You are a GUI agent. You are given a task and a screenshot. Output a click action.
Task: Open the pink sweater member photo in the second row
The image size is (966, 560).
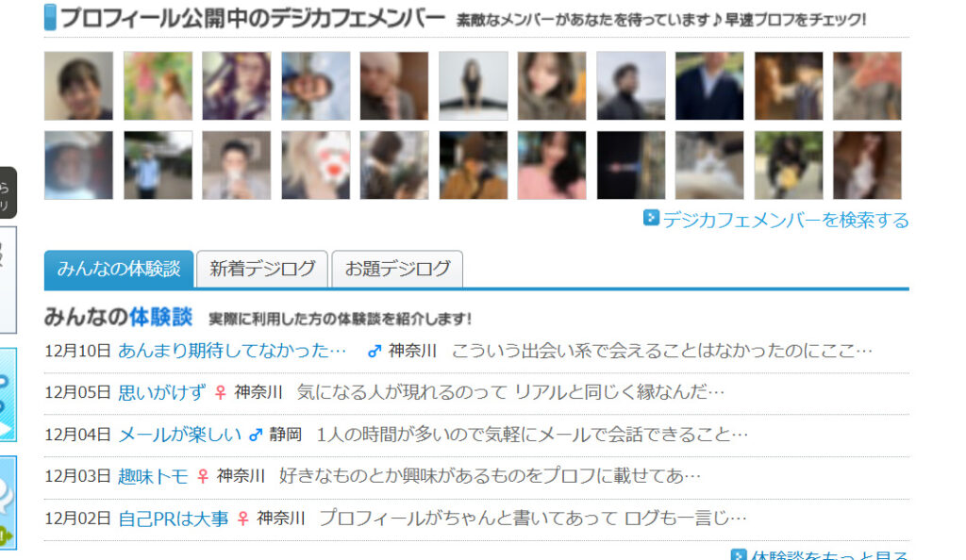(552, 165)
